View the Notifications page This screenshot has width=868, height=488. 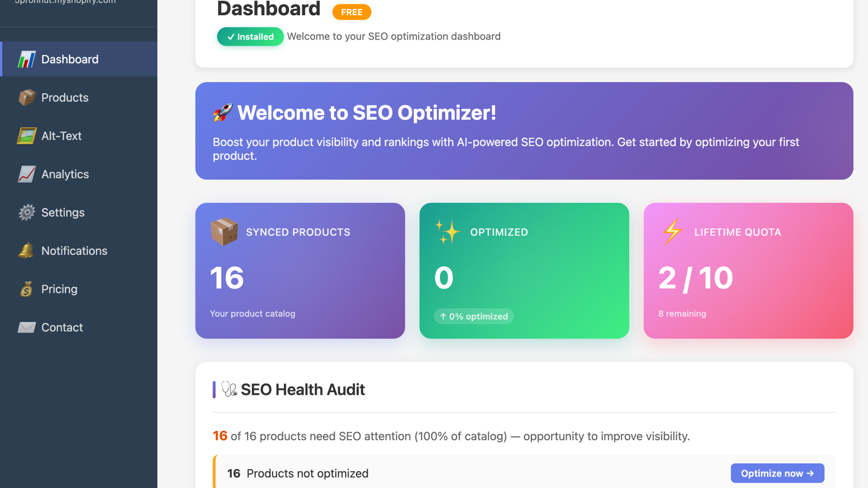coord(79,251)
